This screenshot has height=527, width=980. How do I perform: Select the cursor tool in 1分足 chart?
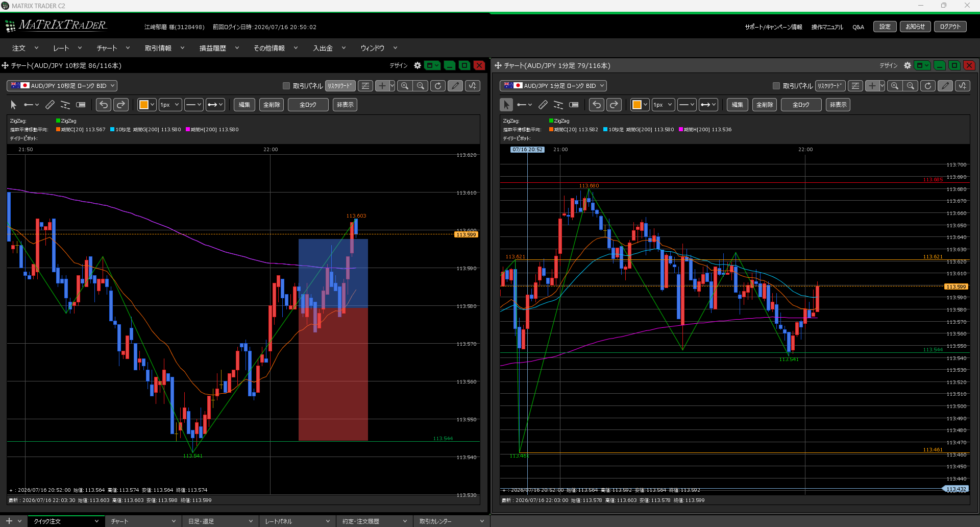[506, 105]
